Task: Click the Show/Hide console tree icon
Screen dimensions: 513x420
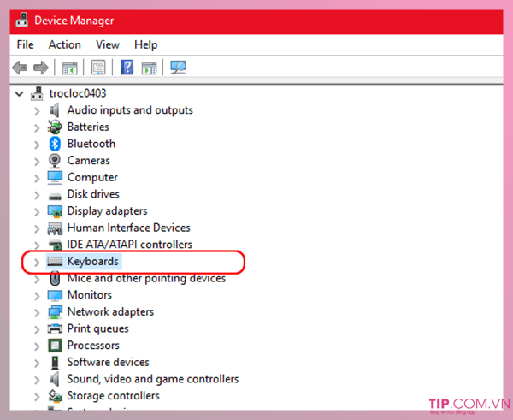Action: (70, 68)
